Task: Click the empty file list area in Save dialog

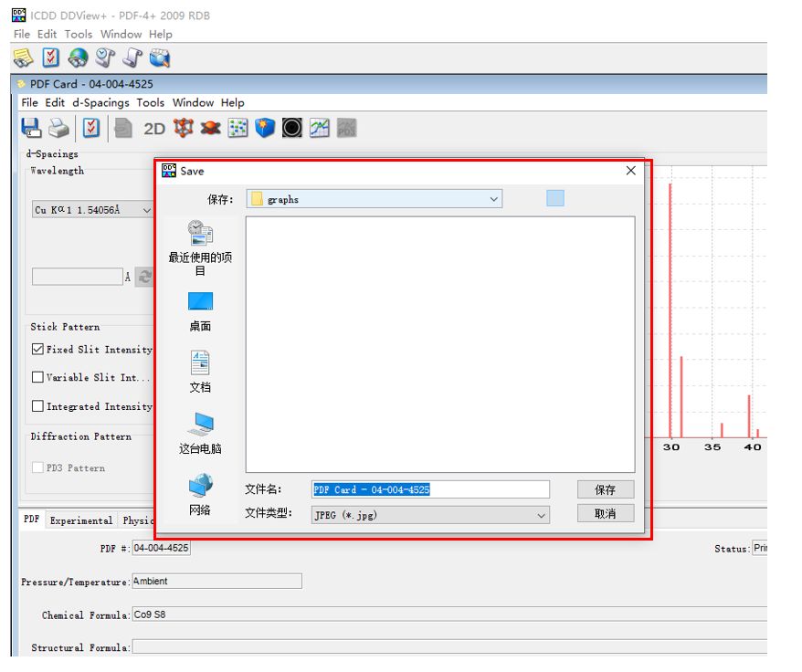Action: tap(440, 344)
